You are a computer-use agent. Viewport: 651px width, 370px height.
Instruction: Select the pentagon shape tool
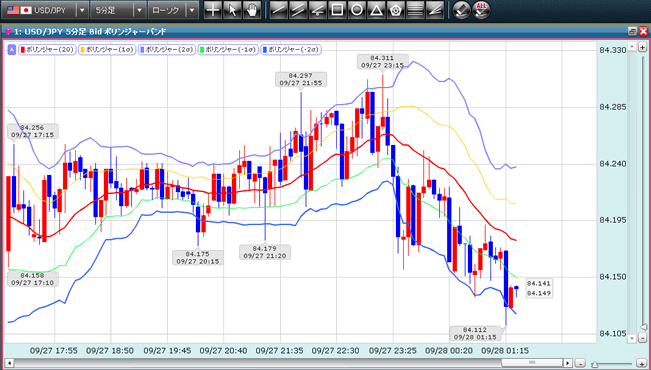(x=396, y=10)
